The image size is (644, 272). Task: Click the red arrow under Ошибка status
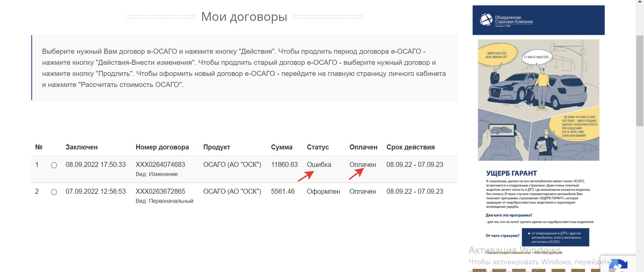(x=306, y=176)
